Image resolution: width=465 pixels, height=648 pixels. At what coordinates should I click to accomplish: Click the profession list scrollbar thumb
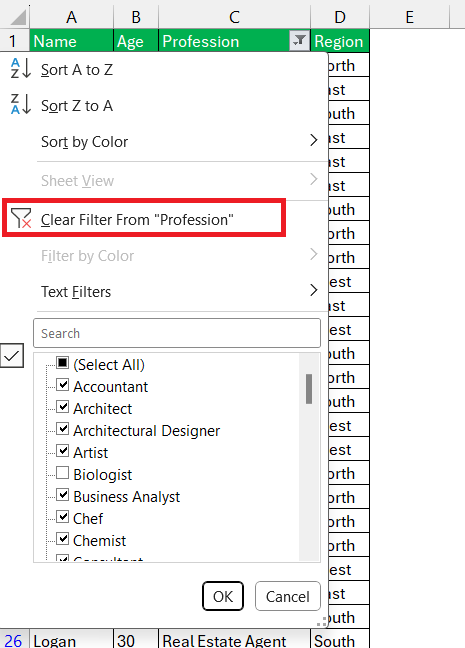309,389
